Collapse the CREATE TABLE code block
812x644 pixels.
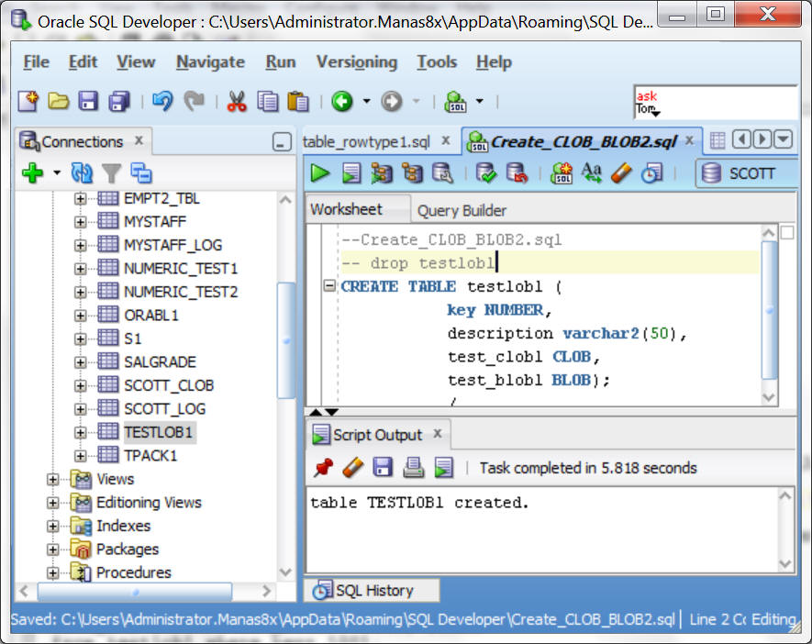(329, 285)
